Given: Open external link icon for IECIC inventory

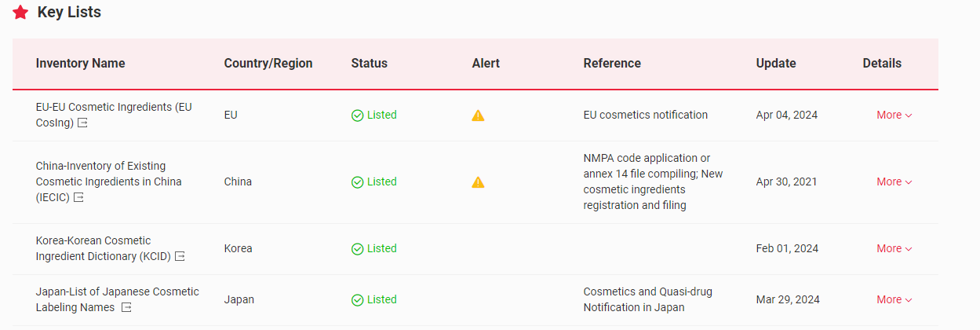Looking at the screenshot, I should pos(78,197).
